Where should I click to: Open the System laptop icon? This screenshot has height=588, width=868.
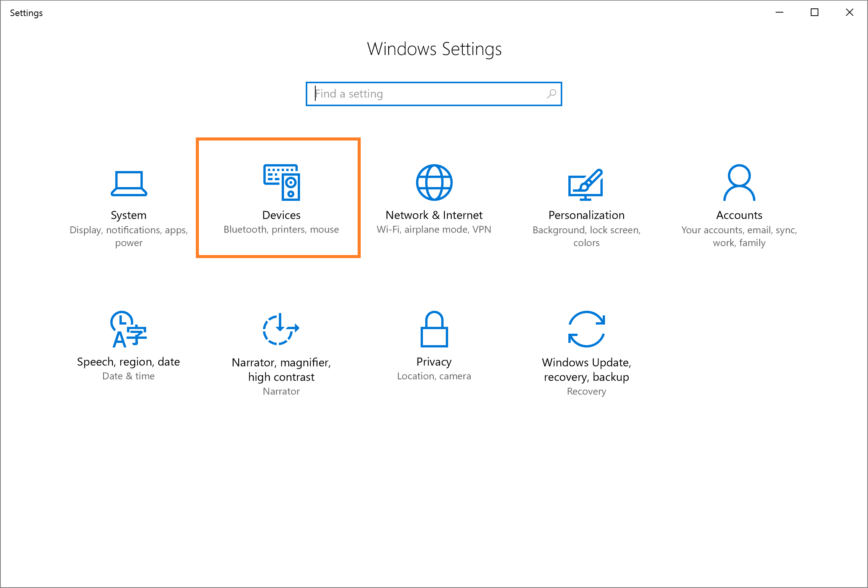[x=129, y=183]
